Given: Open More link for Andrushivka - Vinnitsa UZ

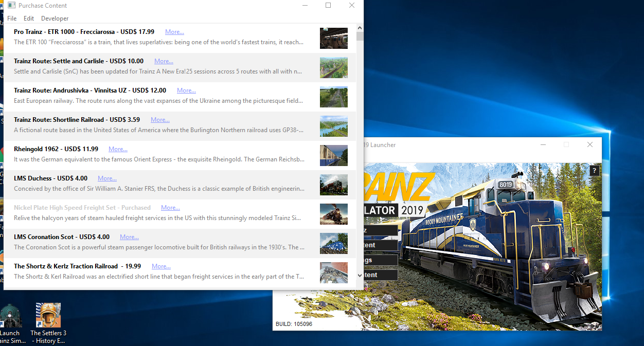Looking at the screenshot, I should click(186, 90).
